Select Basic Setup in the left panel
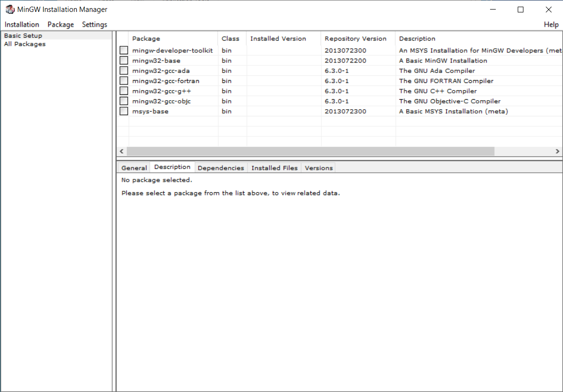Screen dimensions: 563x392 pos(23,36)
